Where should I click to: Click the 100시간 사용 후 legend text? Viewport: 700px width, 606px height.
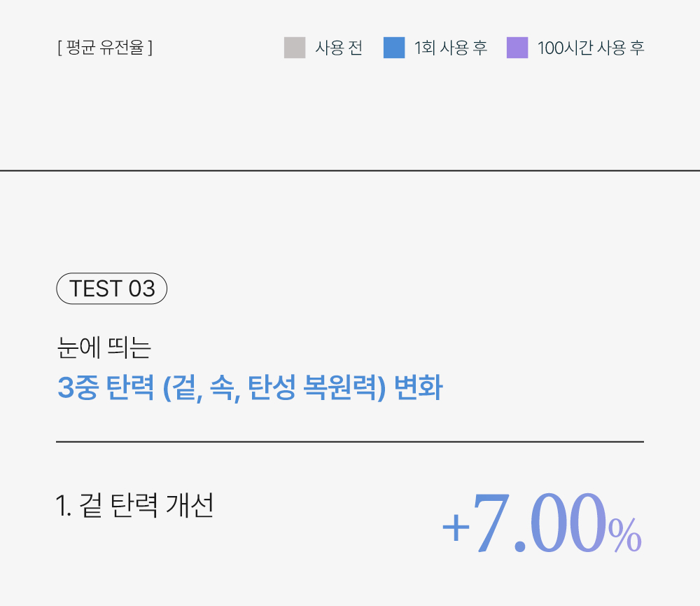(591, 48)
